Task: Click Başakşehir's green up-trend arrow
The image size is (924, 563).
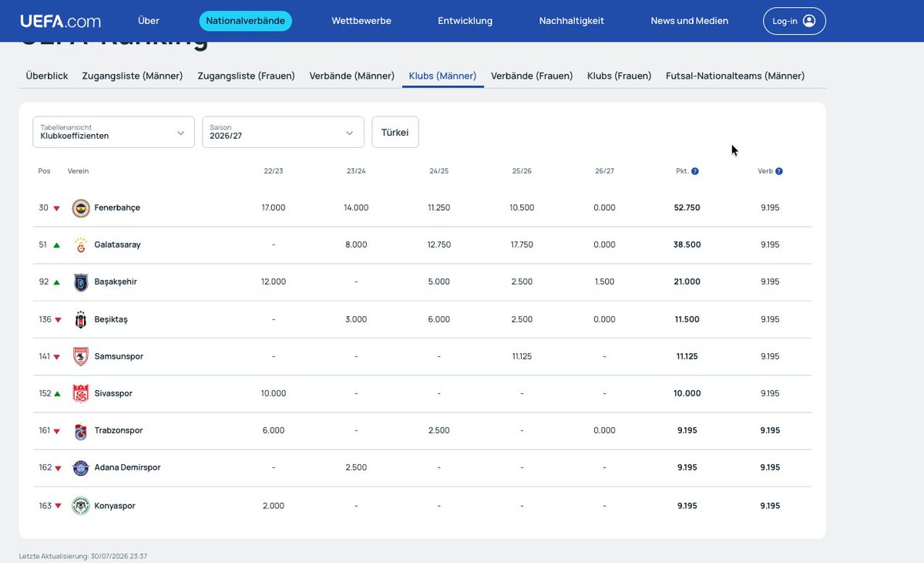Action: coord(56,282)
